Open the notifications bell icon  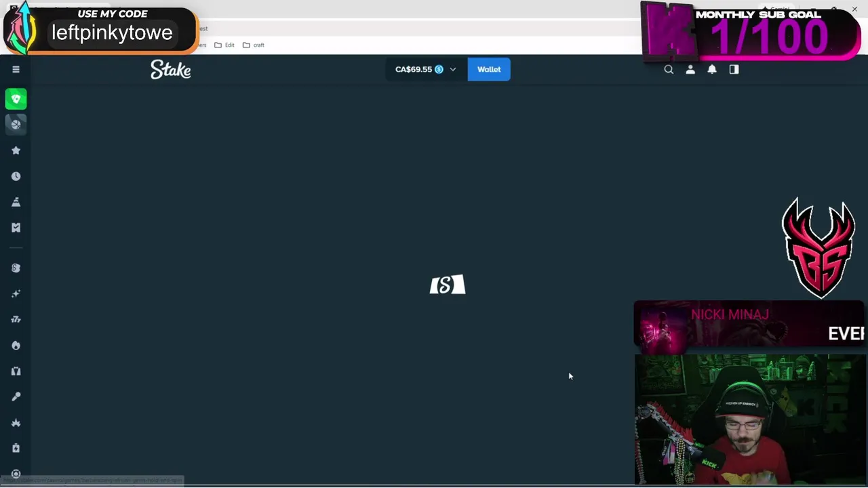712,69
